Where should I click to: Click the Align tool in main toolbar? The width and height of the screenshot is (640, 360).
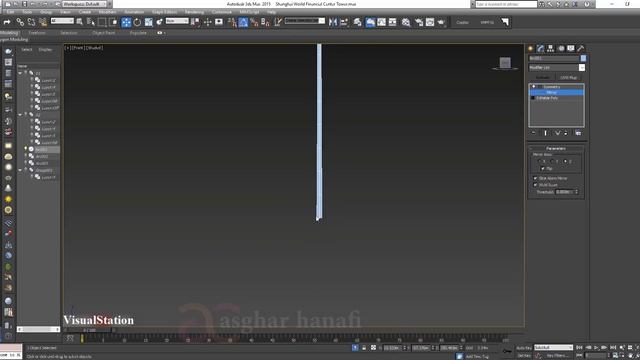point(344,22)
